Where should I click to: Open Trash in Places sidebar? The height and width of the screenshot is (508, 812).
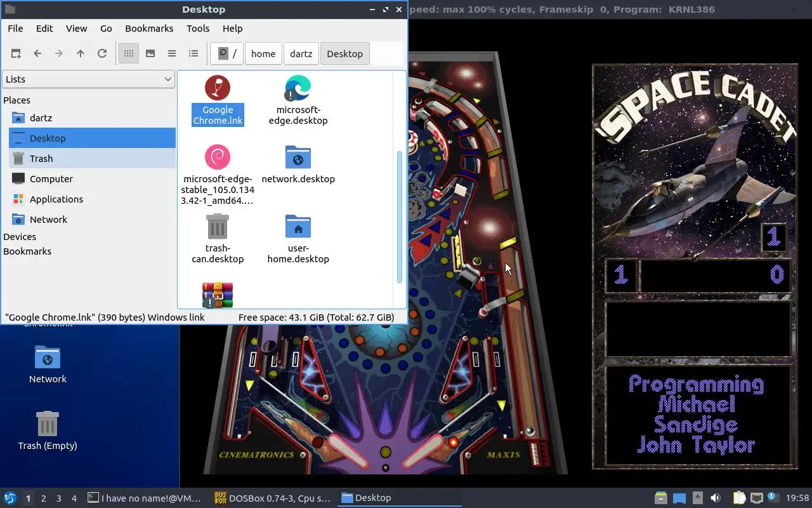92,159
